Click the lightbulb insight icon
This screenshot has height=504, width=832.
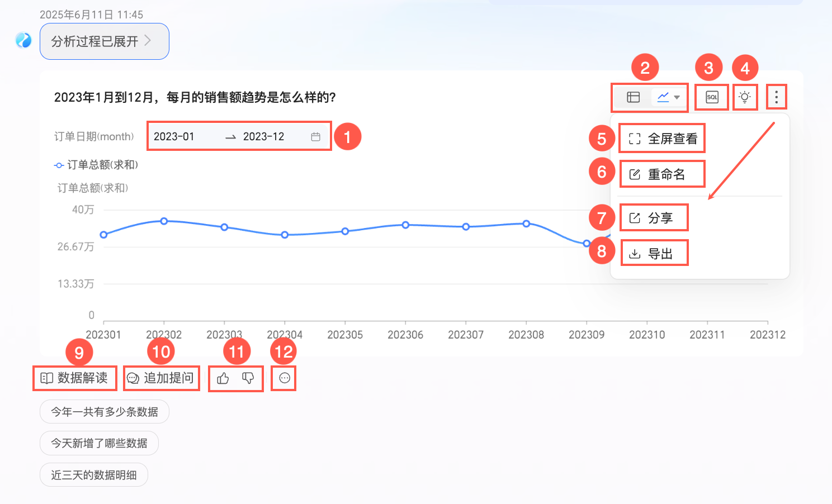tap(744, 97)
